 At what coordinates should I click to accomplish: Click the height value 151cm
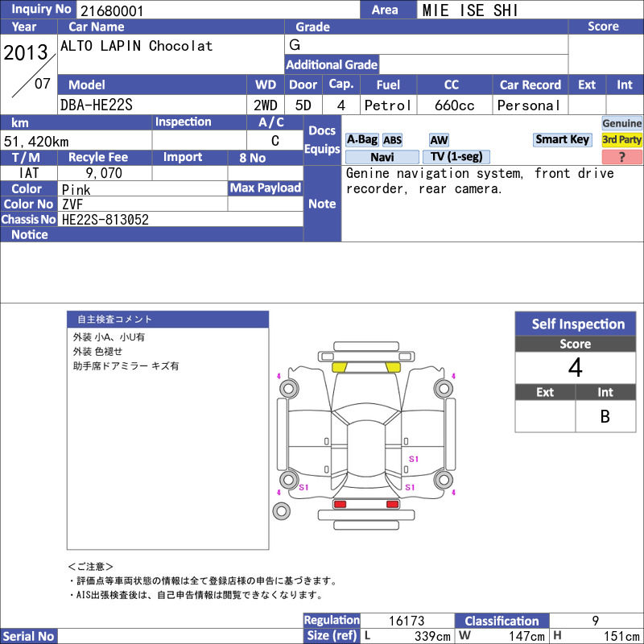621,636
